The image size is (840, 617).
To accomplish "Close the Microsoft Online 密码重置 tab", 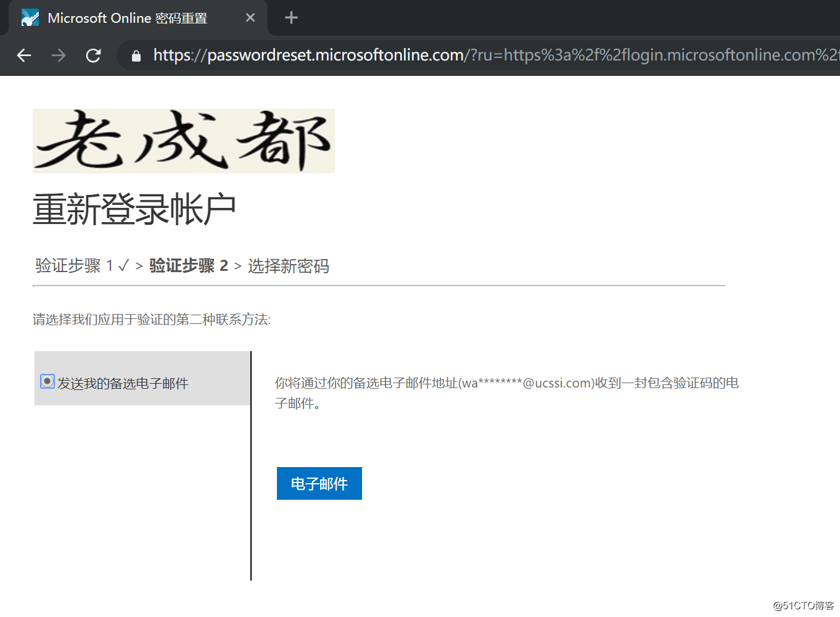I will 250,18.
